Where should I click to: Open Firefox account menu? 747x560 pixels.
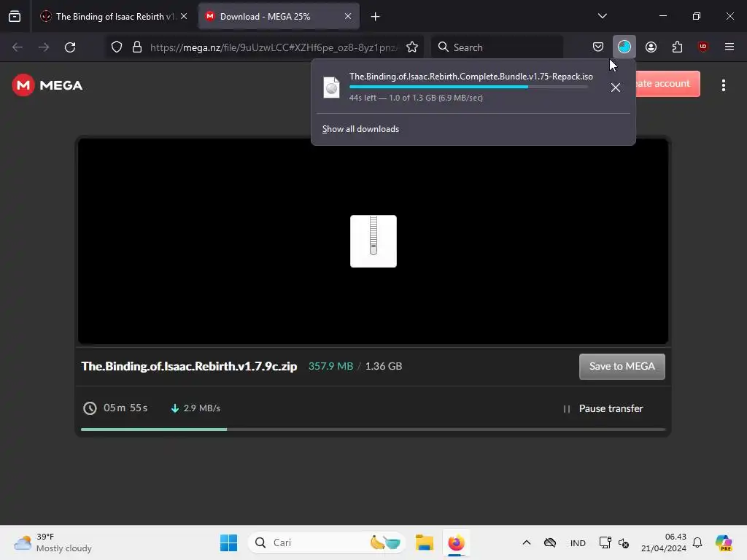point(651,47)
